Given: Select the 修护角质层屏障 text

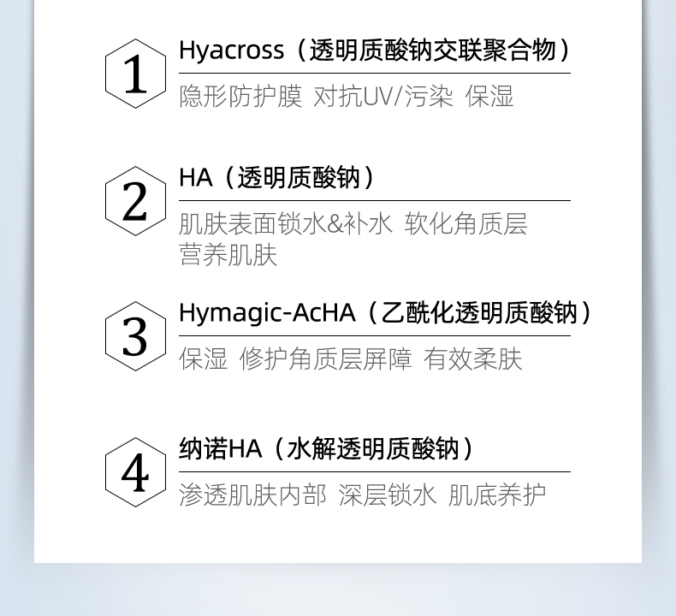Looking at the screenshot, I should coord(325,359).
